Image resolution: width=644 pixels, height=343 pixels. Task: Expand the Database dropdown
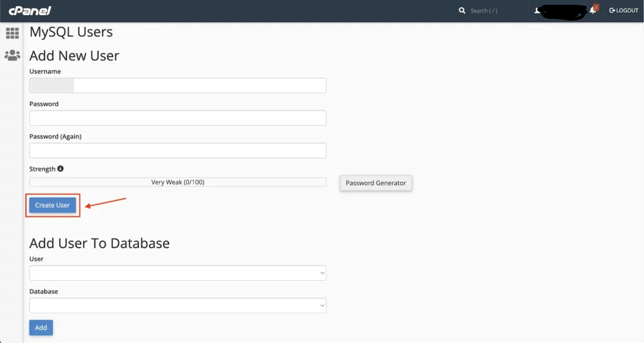point(178,305)
